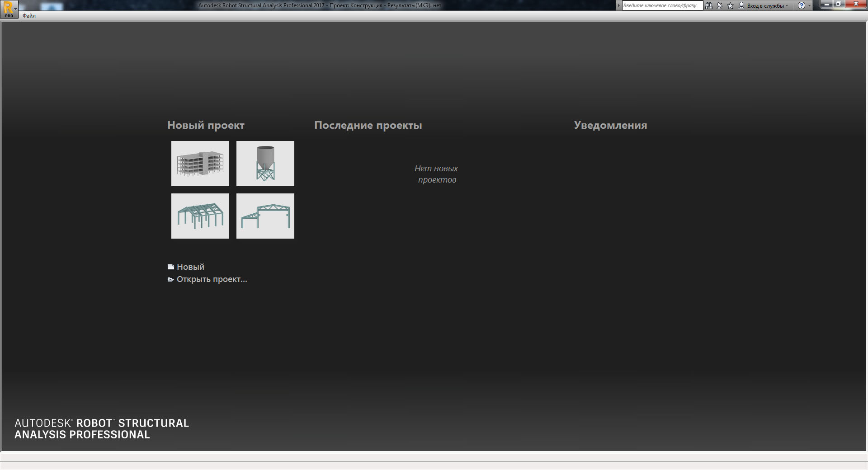This screenshot has width=868, height=470.
Task: Expand the Вход в службы dropdown
Action: (x=787, y=6)
